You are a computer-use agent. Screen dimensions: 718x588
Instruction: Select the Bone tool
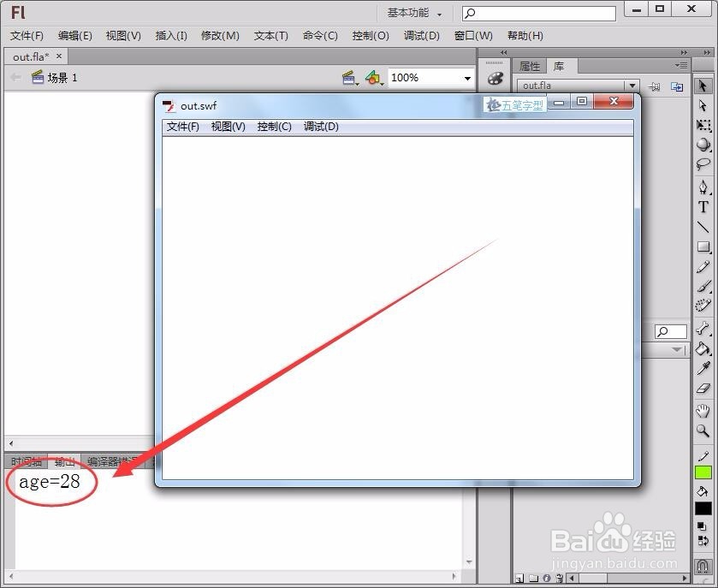coord(703,329)
